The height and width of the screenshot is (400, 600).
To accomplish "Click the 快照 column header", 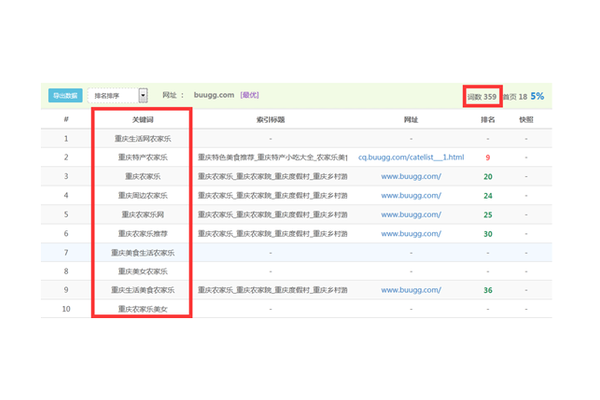I will pos(526,120).
